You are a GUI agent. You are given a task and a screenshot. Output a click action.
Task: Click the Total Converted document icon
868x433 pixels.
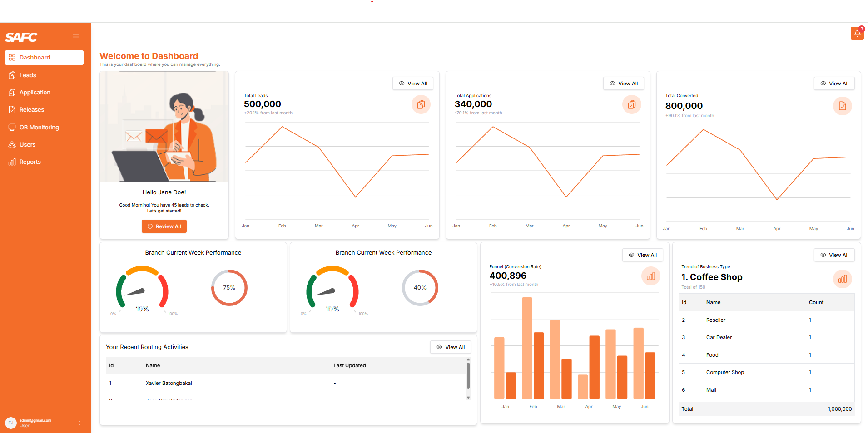tap(842, 106)
